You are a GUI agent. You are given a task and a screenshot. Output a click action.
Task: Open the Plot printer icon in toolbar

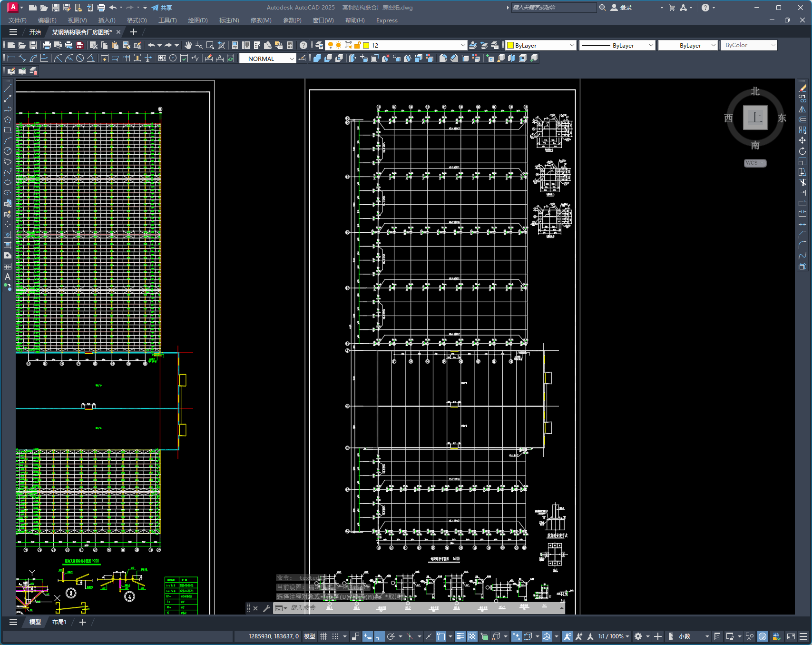pyautogui.click(x=47, y=45)
